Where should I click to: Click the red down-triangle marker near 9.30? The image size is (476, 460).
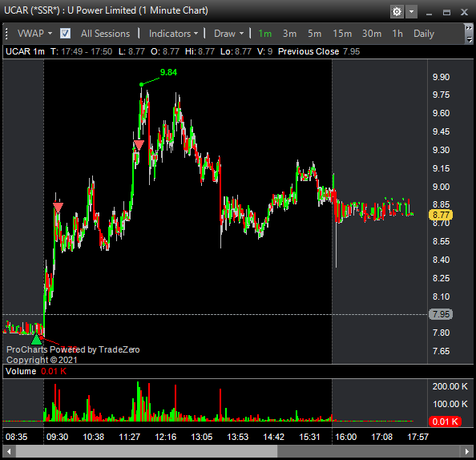139,145
